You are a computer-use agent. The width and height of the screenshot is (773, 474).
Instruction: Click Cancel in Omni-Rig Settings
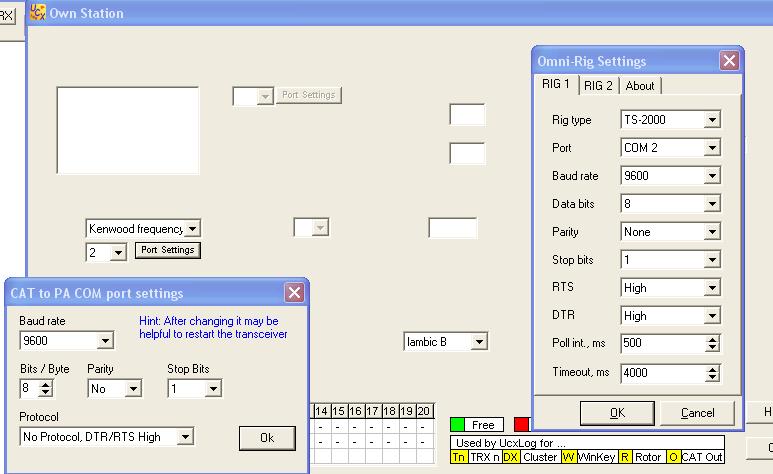697,412
